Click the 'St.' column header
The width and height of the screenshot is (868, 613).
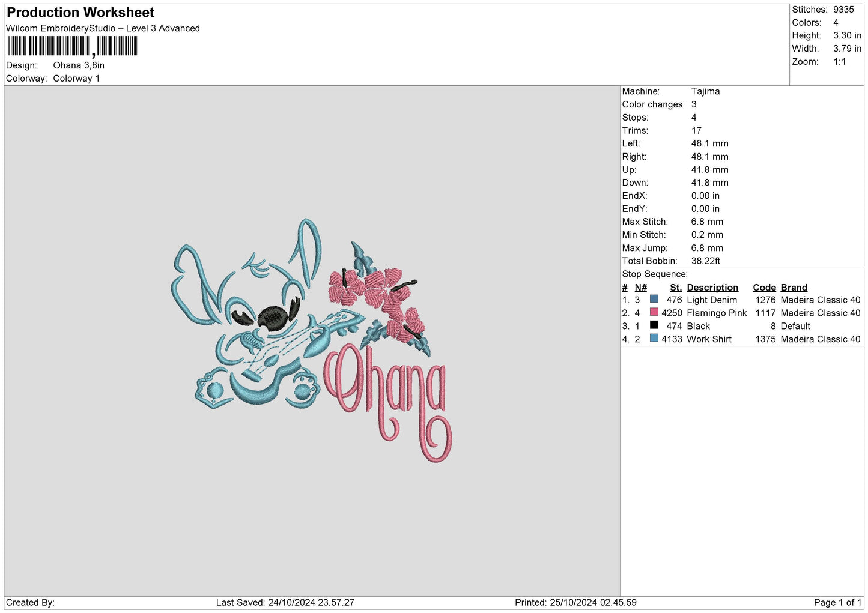676,288
